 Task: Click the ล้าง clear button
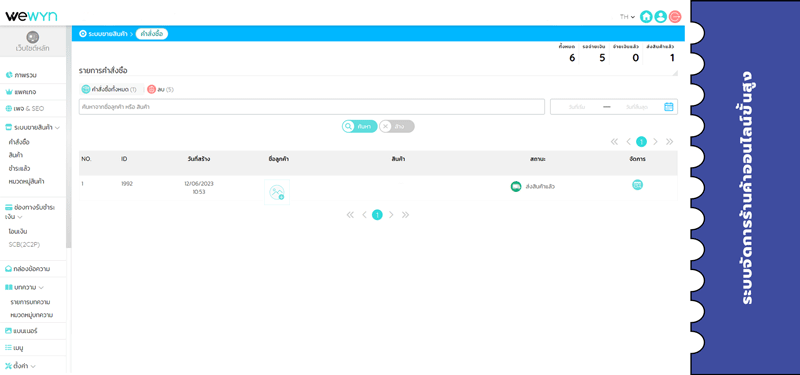coord(397,127)
